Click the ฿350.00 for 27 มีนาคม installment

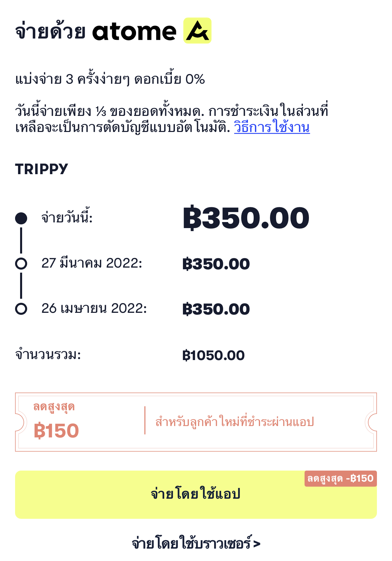(x=216, y=264)
